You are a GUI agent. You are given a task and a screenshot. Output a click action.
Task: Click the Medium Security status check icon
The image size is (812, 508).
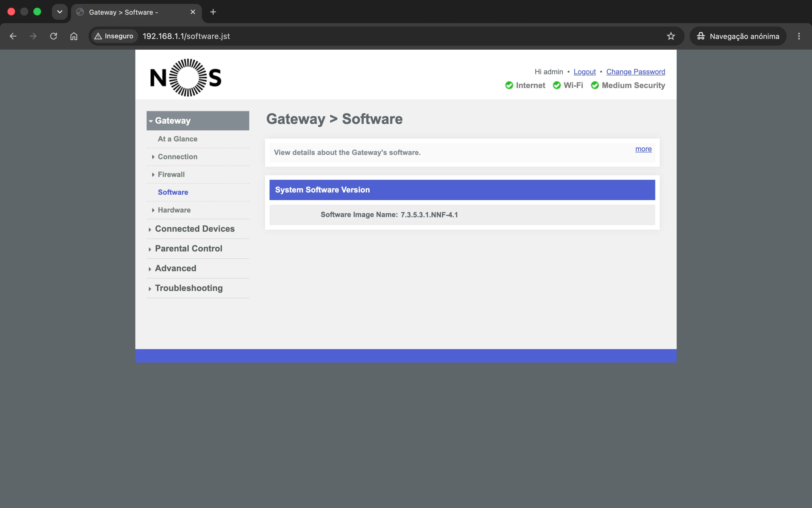coord(595,85)
